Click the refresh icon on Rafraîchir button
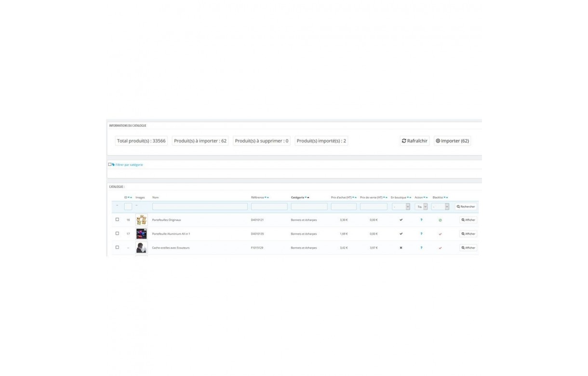Image resolution: width=588 pixels, height=376 pixels. [404, 141]
